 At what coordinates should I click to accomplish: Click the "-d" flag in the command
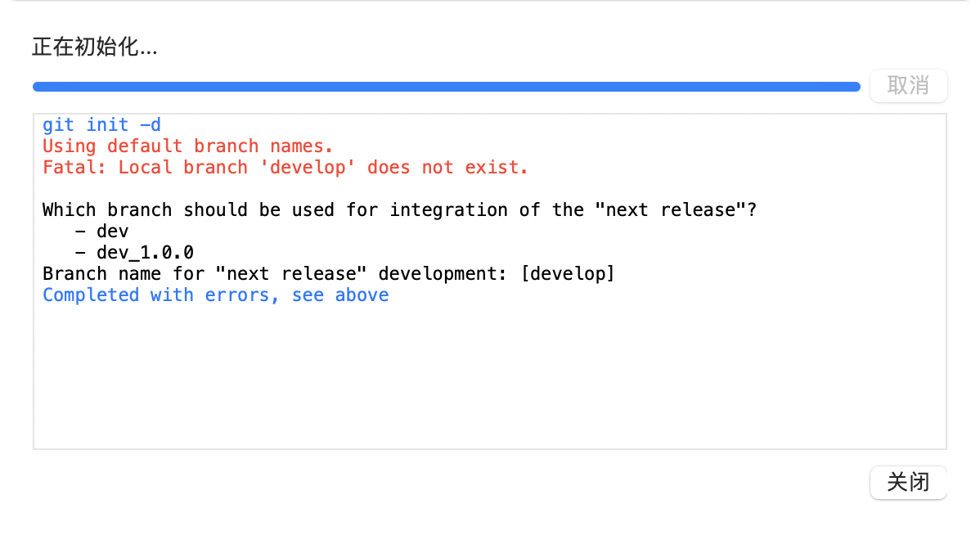click(151, 125)
